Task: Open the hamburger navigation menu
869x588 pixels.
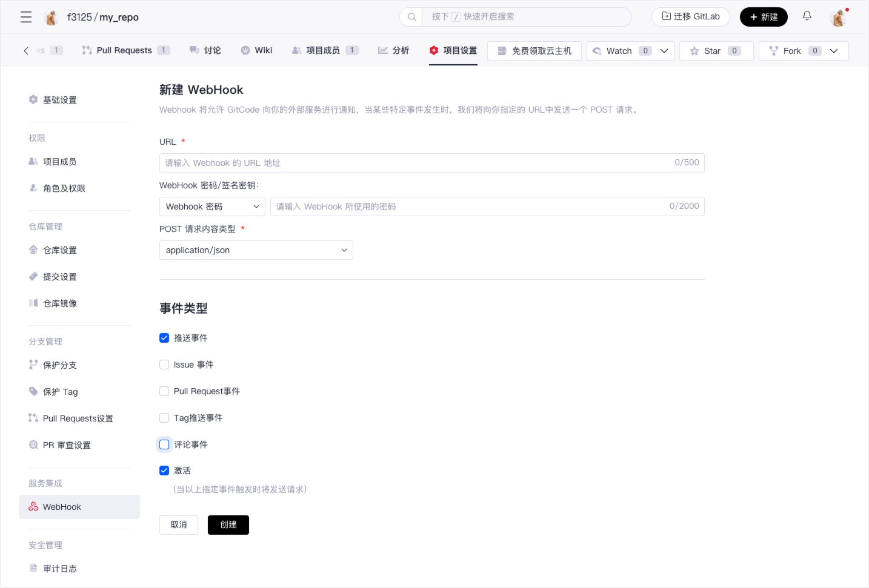Action: (x=26, y=17)
